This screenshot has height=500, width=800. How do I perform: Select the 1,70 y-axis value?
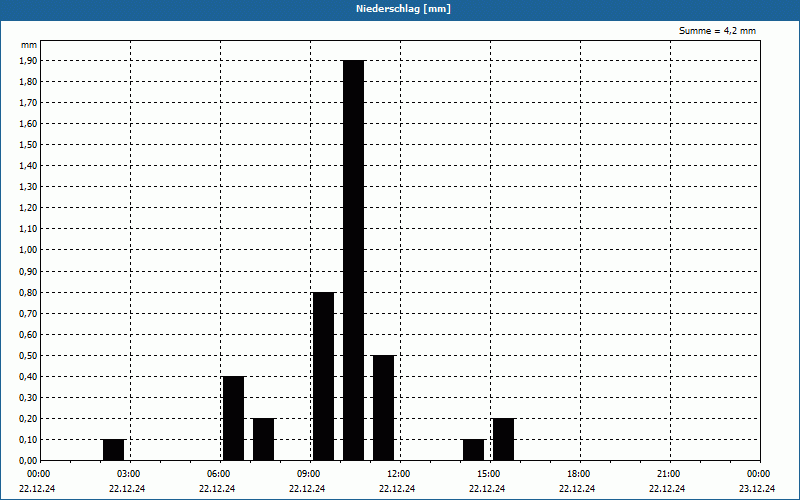click(x=28, y=103)
